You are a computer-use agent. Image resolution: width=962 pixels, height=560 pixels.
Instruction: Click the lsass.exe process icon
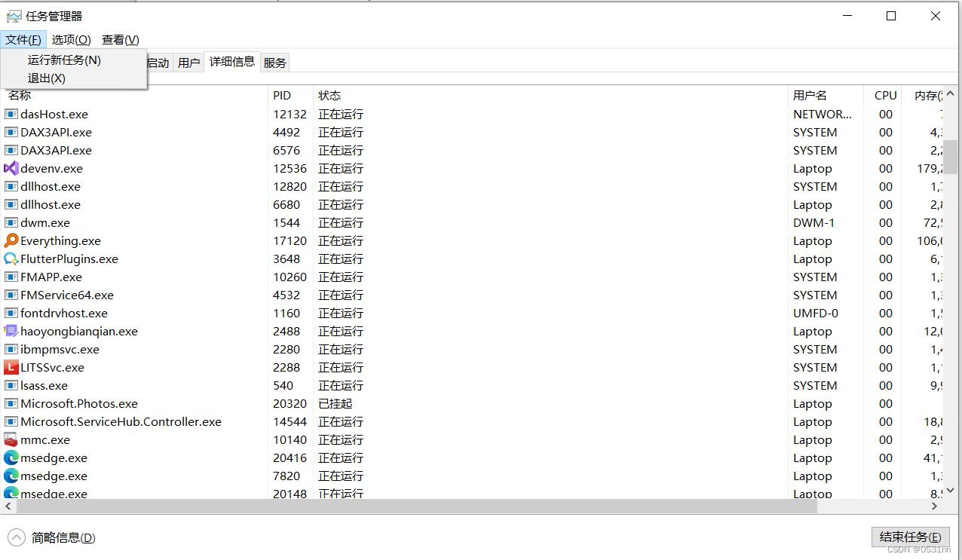click(x=11, y=386)
